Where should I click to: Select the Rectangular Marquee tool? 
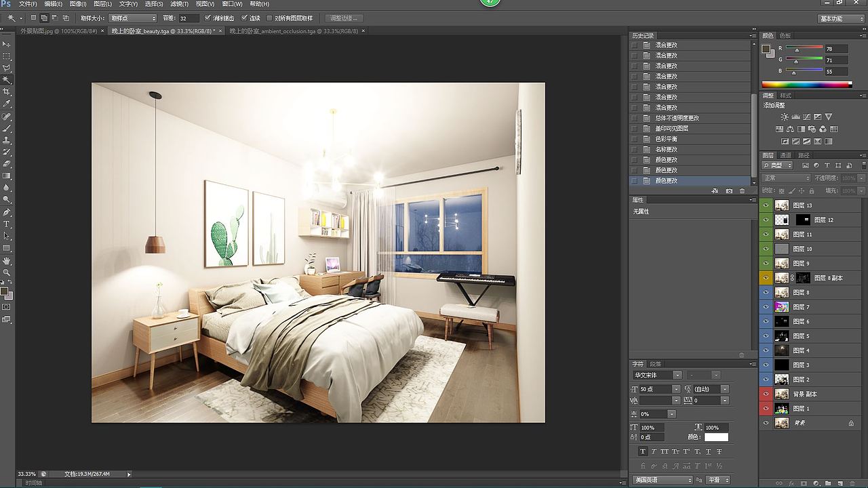pos(7,56)
